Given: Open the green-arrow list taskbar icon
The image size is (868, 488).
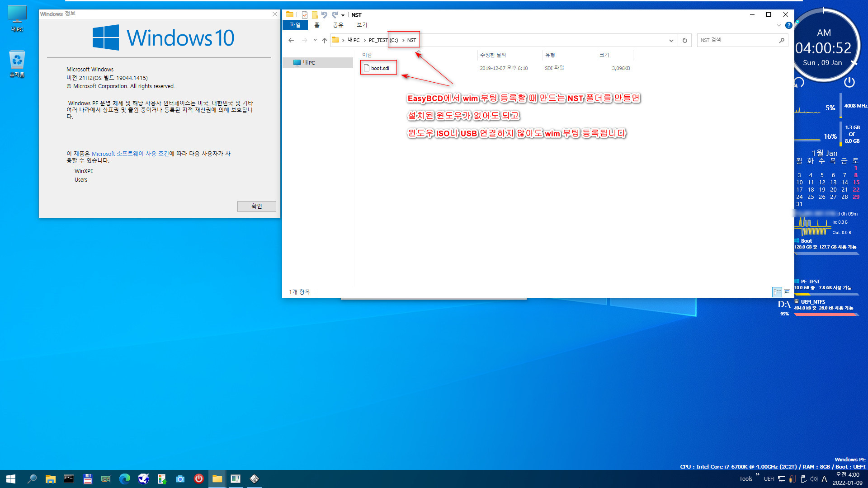Looking at the screenshot, I should click(x=161, y=479).
